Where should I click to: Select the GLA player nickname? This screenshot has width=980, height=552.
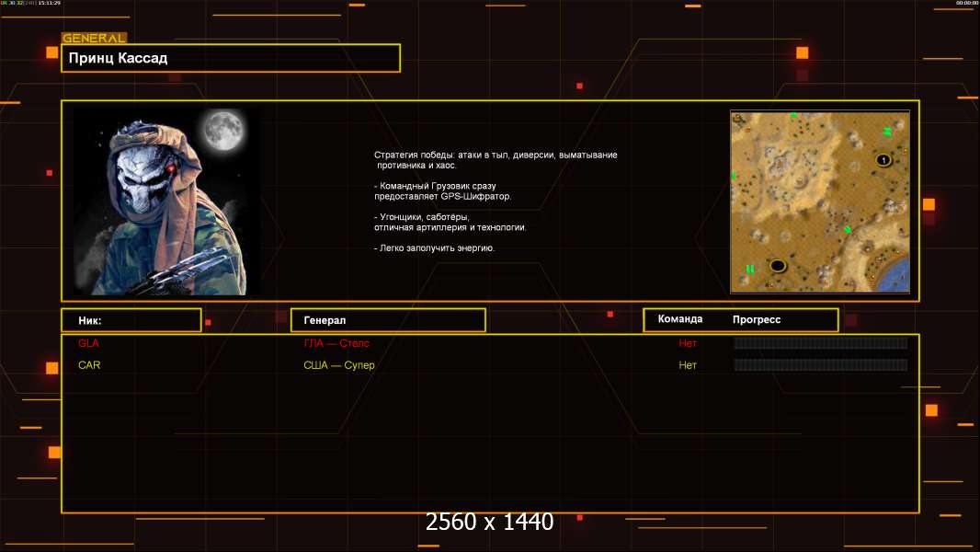pos(88,343)
